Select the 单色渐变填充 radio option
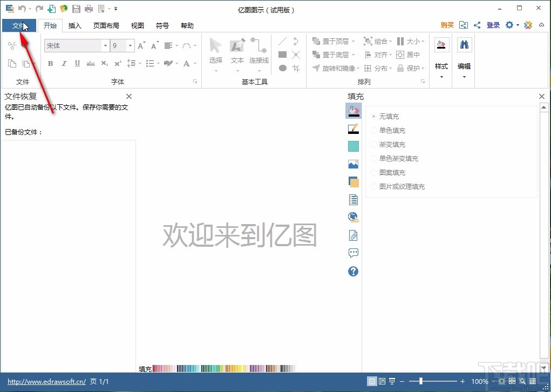The height and width of the screenshot is (392, 551). pos(374,159)
